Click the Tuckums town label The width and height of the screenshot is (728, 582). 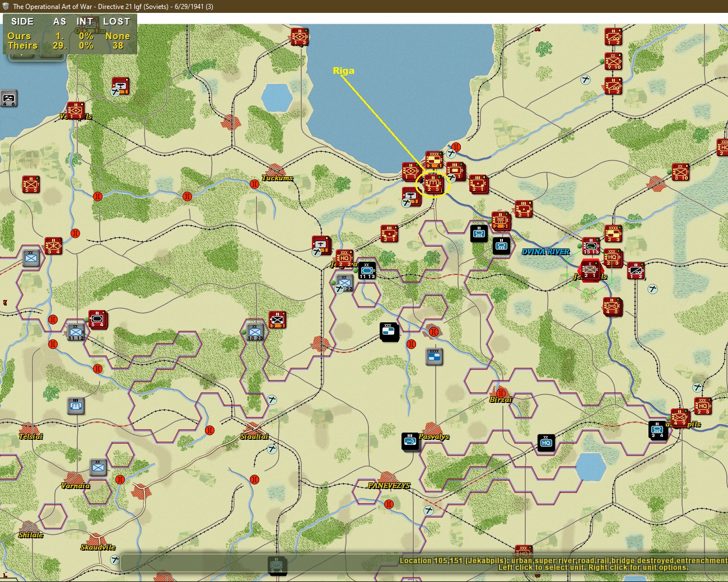click(x=277, y=178)
